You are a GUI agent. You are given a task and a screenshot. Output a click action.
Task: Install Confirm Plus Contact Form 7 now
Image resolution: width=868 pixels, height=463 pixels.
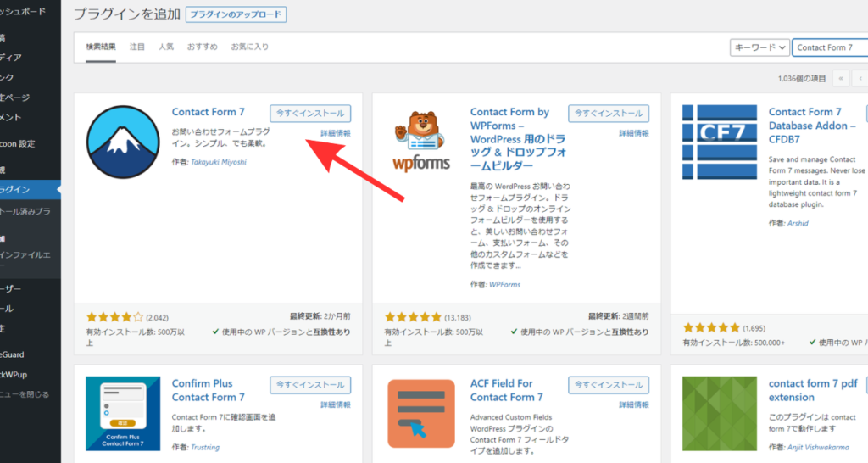coord(310,385)
